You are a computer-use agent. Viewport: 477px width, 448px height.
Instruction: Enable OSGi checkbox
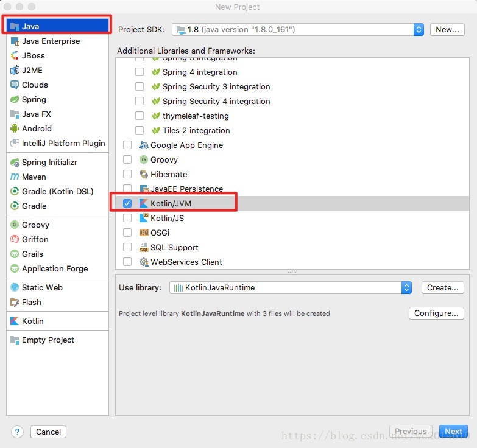click(127, 233)
